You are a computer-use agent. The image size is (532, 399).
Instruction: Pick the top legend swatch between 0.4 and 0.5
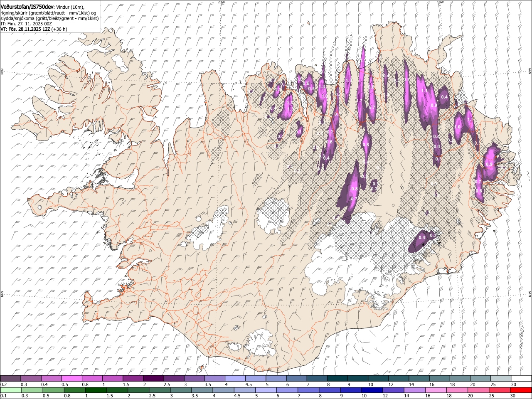pyautogui.click(x=52, y=378)
